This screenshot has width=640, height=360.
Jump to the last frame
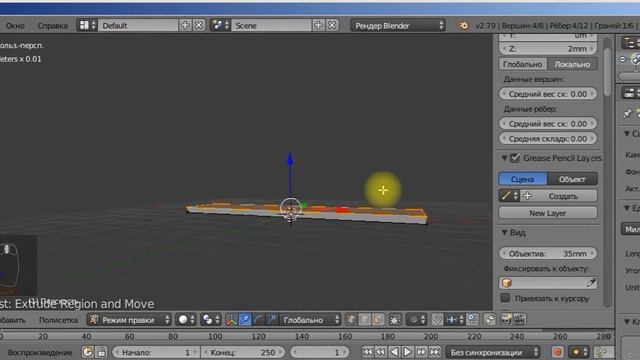pos(435,352)
